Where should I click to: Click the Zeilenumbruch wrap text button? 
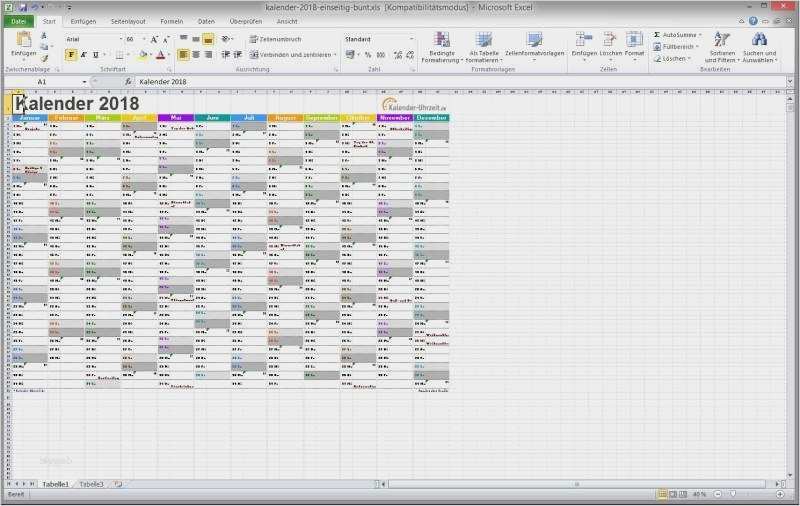[276, 39]
